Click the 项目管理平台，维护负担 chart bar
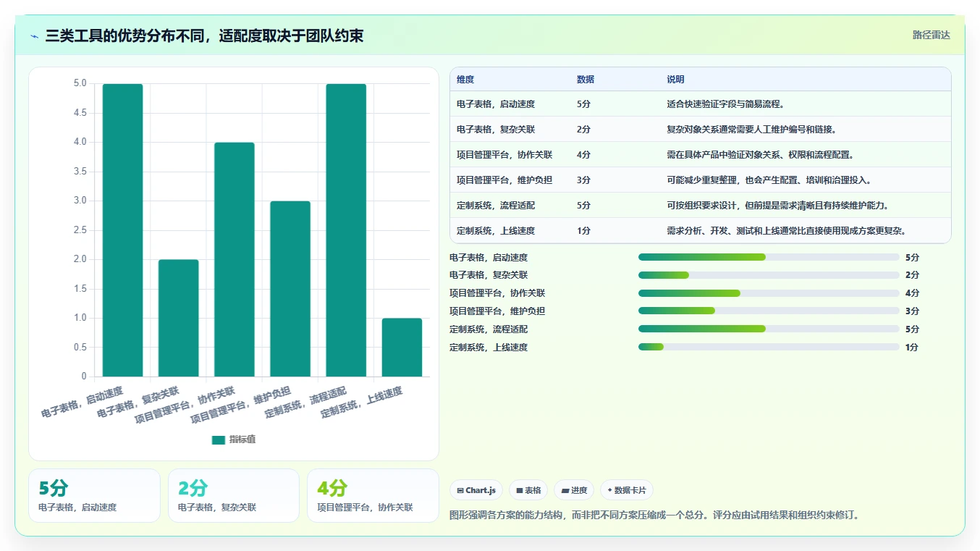 pyautogui.click(x=290, y=289)
